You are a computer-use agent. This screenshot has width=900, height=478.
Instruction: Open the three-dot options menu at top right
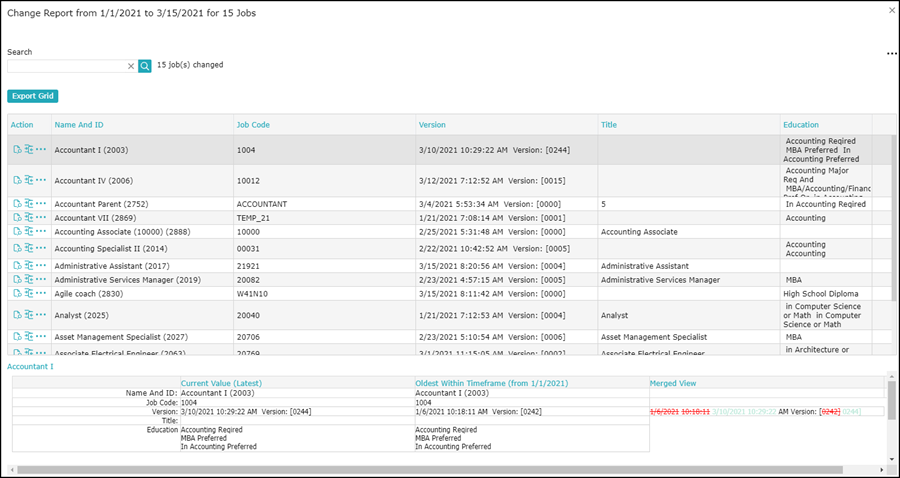[x=891, y=53]
